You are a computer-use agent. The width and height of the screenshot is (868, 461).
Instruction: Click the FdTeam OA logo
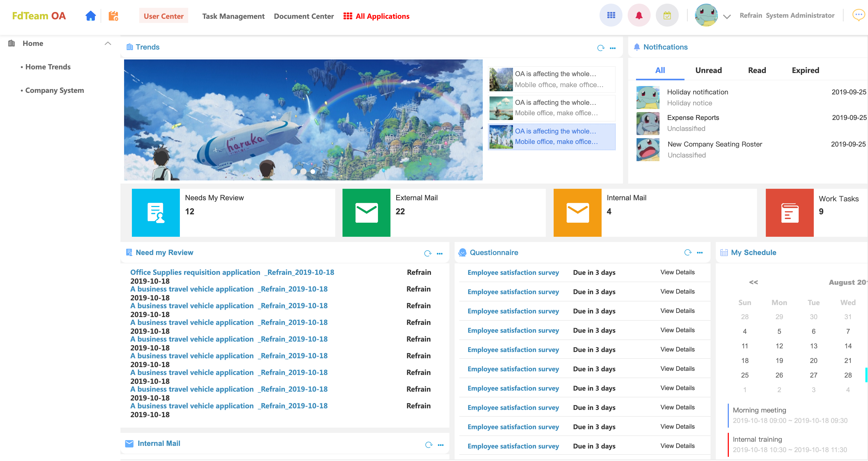(39, 16)
